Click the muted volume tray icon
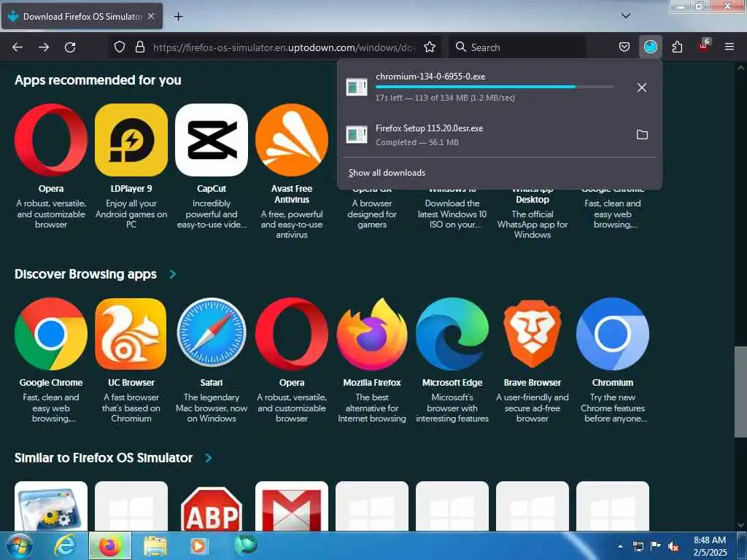Viewport: 747px width, 560px height. coord(673,547)
